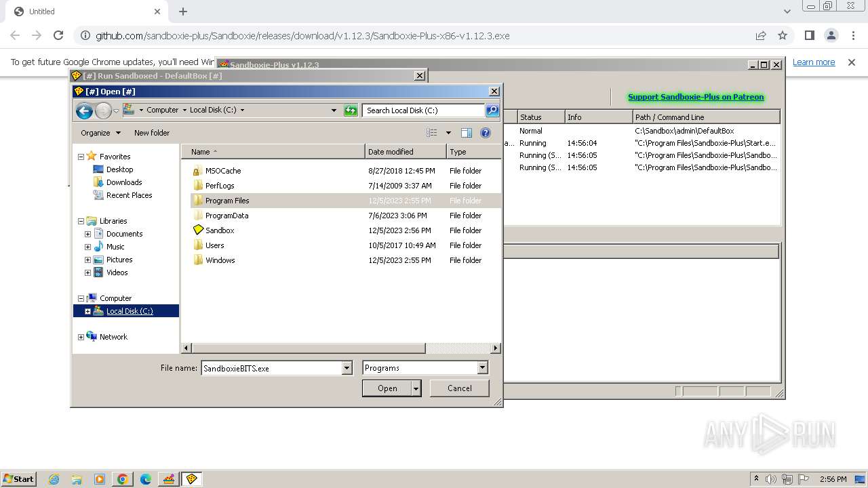Expand the Pictures library node
Screen dimensions: 868x488
87,260
